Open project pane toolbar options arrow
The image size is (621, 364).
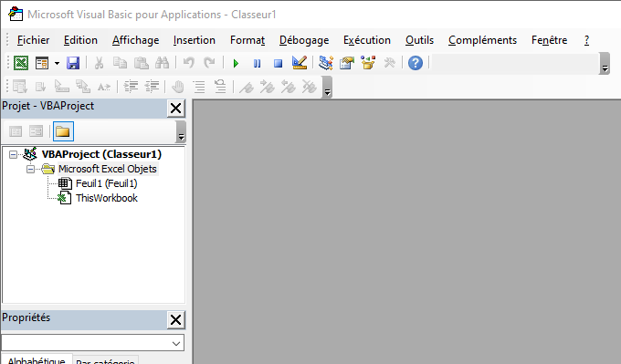pos(181,131)
